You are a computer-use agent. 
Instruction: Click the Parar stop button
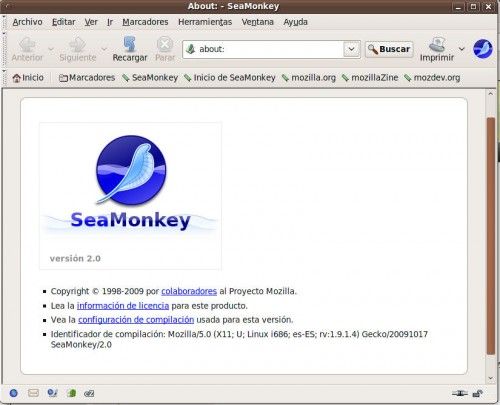tap(165, 49)
